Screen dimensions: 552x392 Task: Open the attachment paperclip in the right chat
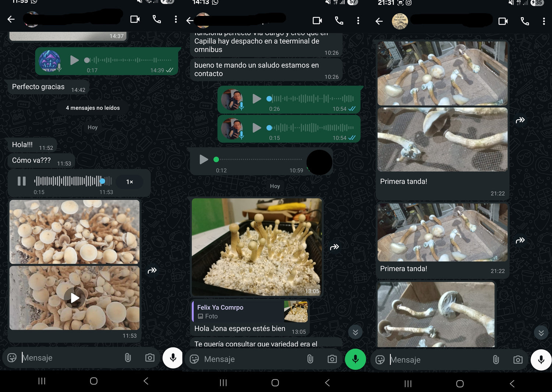click(496, 360)
